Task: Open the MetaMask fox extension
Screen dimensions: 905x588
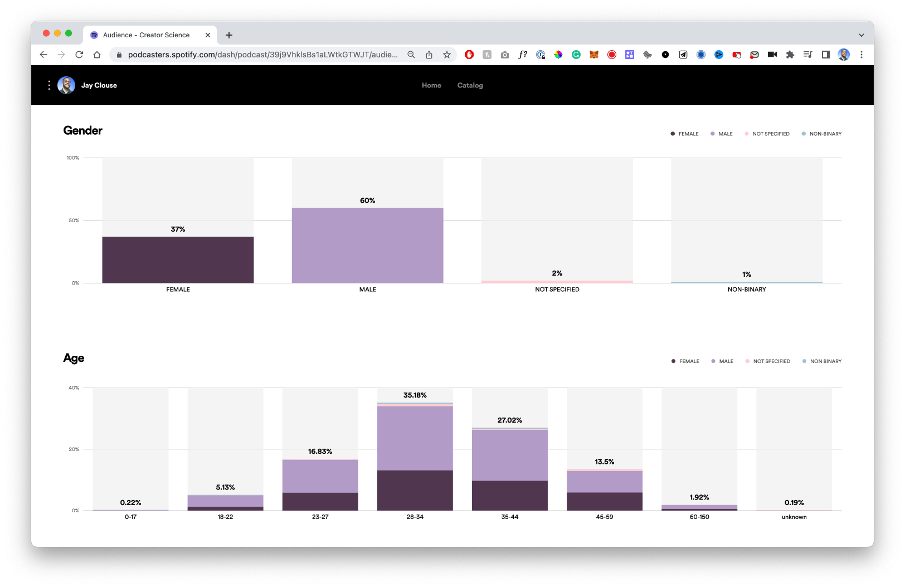Action: [x=594, y=55]
